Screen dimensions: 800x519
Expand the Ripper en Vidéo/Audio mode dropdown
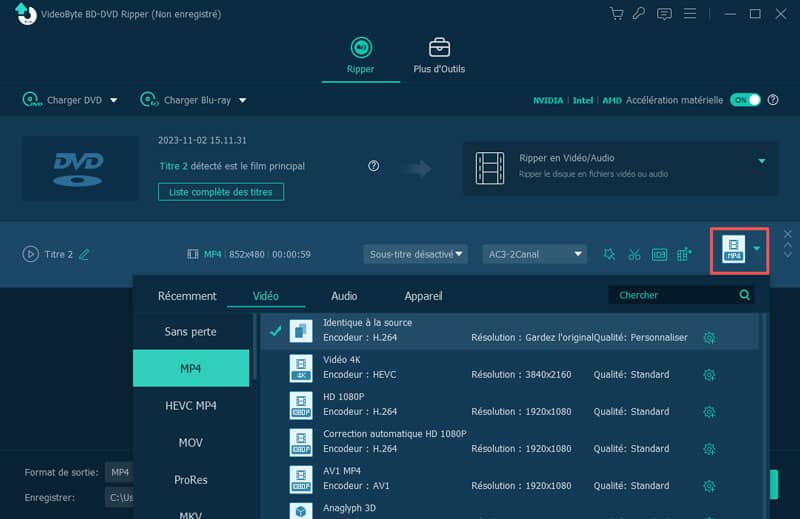pos(761,160)
